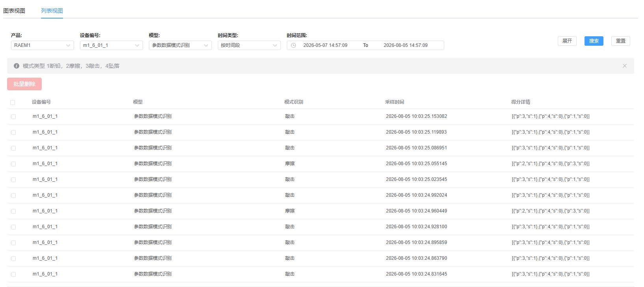Click the 模型 column header in table

click(138, 102)
